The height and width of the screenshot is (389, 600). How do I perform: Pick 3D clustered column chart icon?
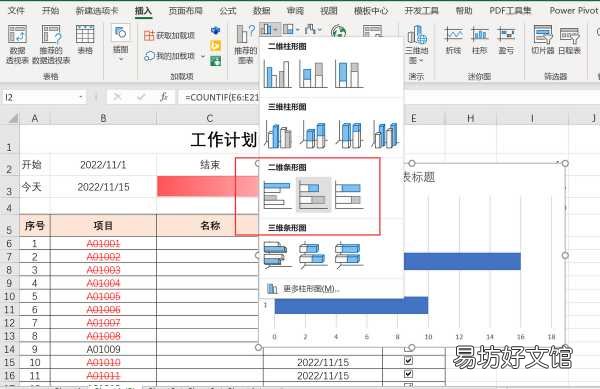click(278, 134)
